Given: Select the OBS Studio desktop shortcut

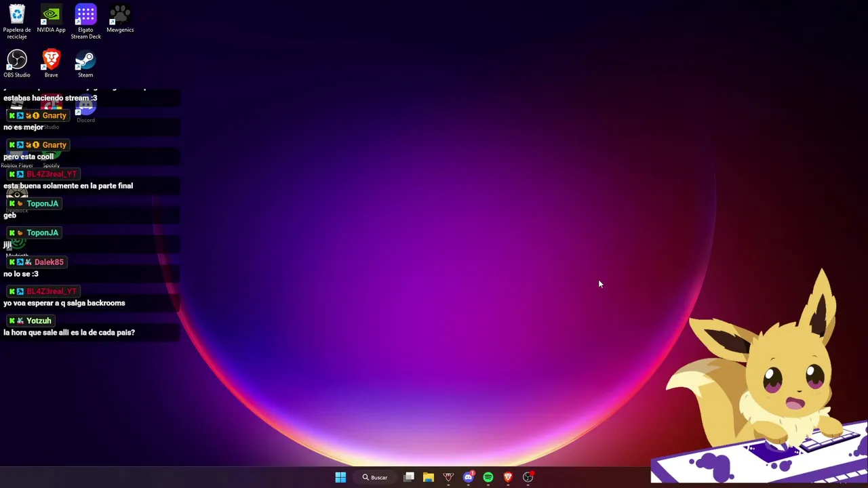Looking at the screenshot, I should pyautogui.click(x=17, y=64).
